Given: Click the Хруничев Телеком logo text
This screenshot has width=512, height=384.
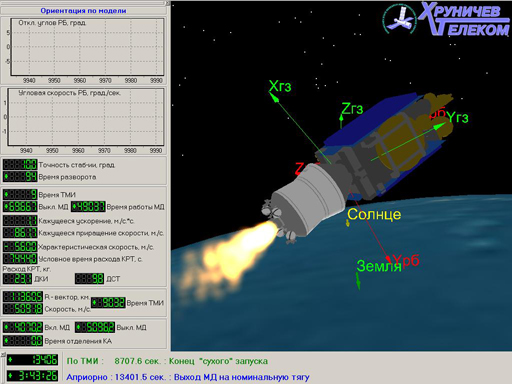Looking at the screenshot, I should (464, 19).
